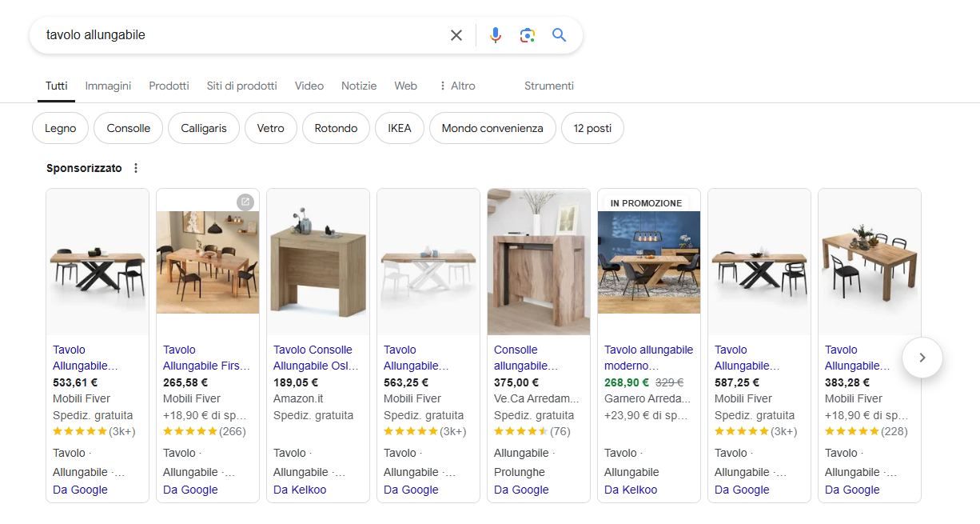Select the Rotondo filter chip
Viewport: 980px width, 524px height.
click(336, 128)
